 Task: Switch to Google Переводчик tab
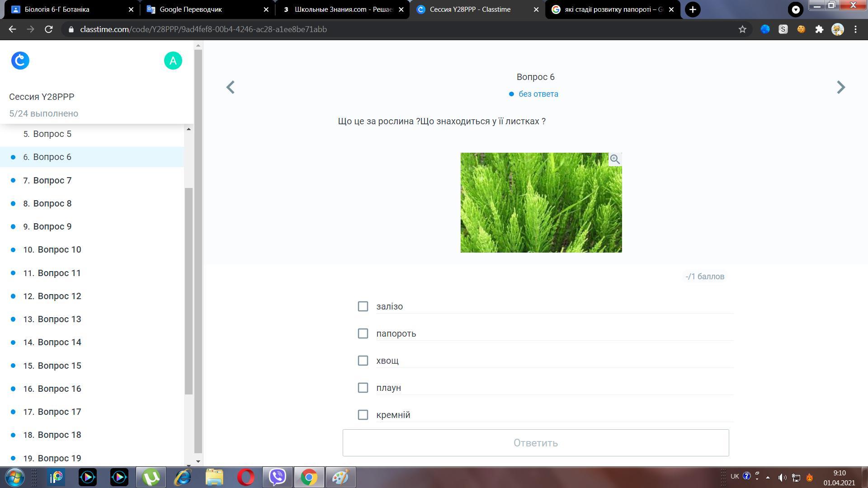[x=191, y=9]
